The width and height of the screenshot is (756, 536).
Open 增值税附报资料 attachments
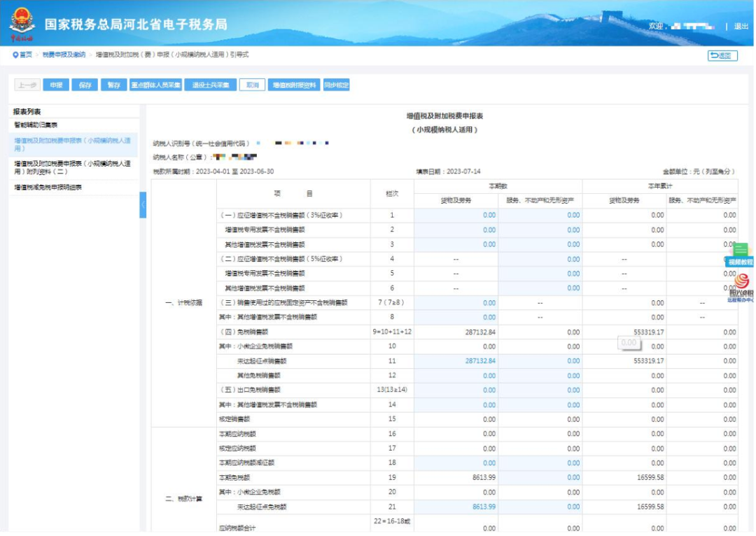point(295,85)
